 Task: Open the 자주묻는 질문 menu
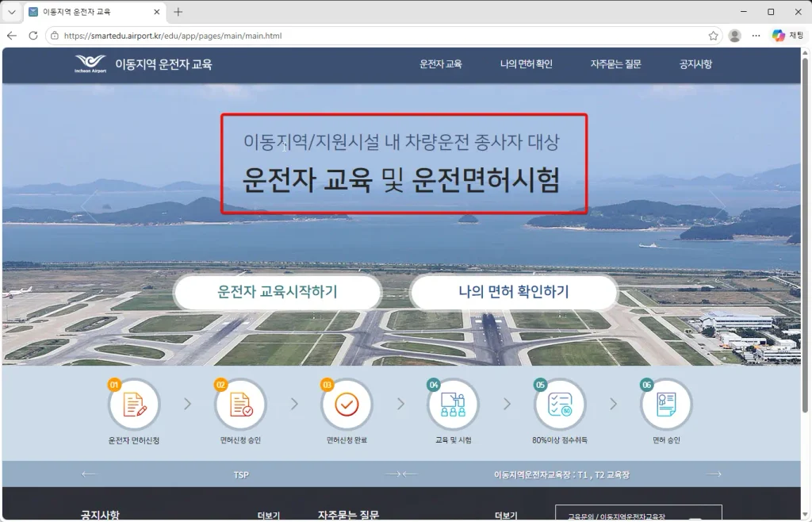(x=615, y=64)
